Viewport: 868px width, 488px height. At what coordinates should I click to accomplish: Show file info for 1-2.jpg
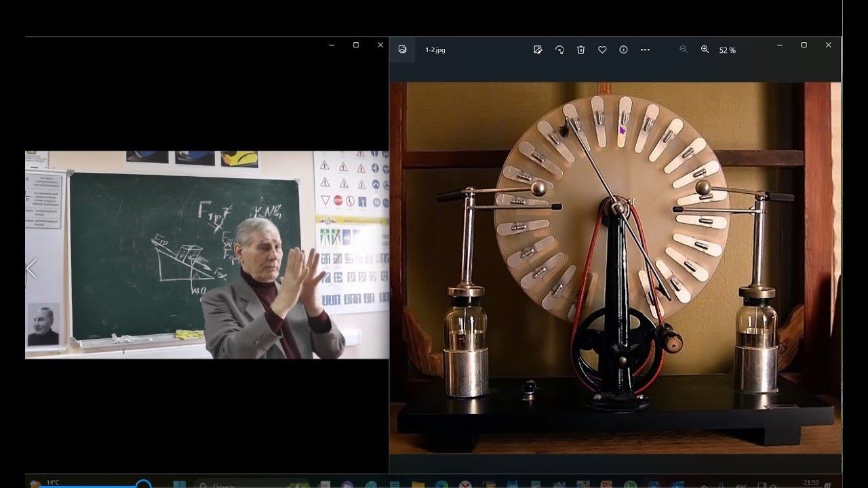click(623, 49)
